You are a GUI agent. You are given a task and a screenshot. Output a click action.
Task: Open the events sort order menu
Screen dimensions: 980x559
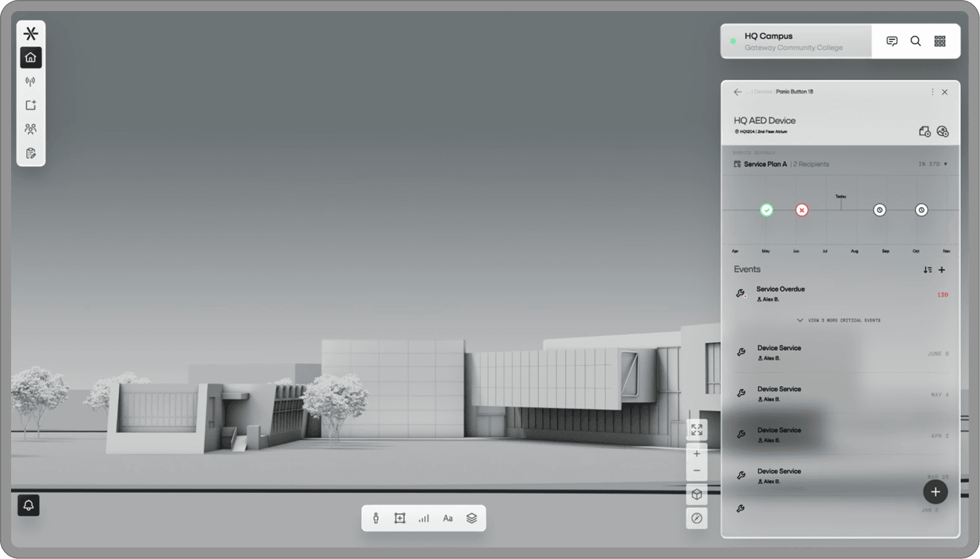click(927, 270)
